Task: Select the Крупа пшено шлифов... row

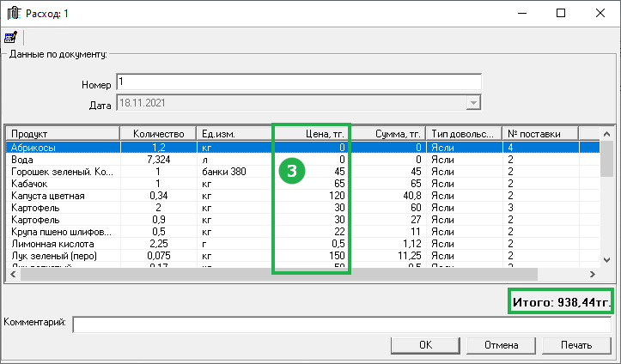Action: 303,232
